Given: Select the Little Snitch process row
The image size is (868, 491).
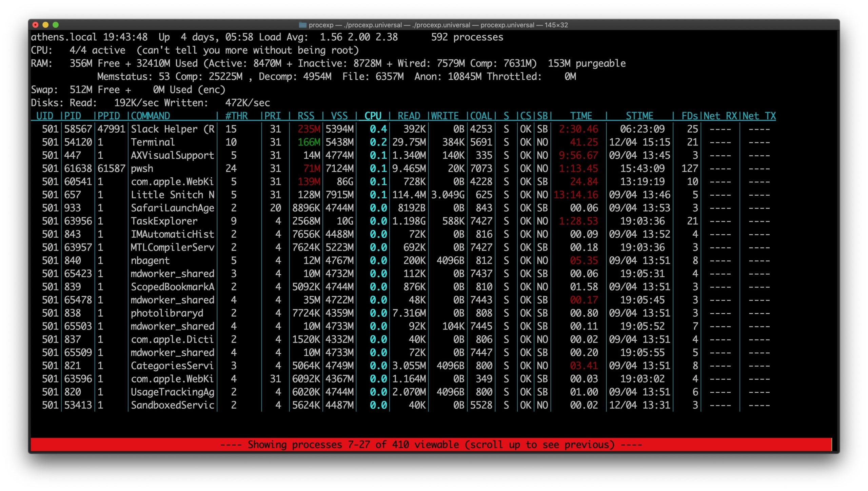Looking at the screenshot, I should point(172,195).
